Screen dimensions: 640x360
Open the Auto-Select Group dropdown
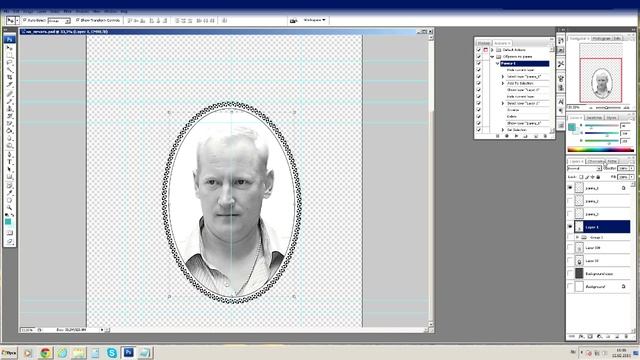tap(59, 20)
